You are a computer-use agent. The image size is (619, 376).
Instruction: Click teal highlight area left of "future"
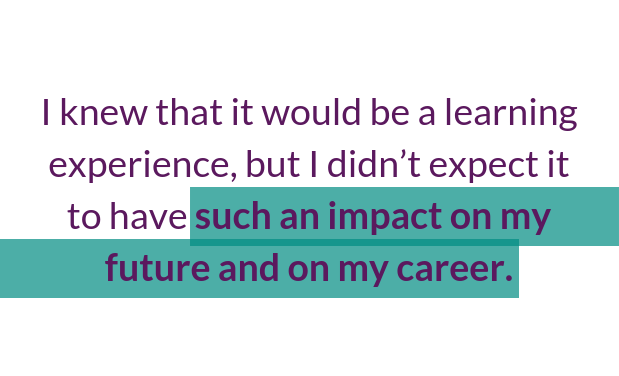[53, 268]
